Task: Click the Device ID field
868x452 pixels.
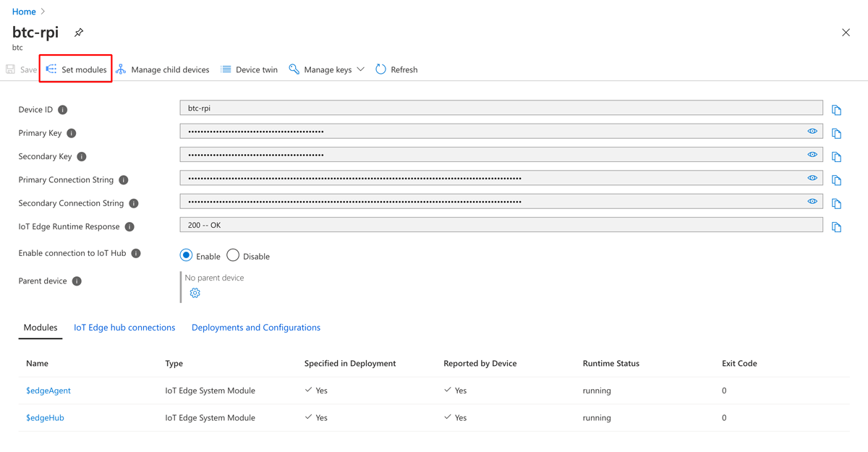Action: pyautogui.click(x=501, y=108)
